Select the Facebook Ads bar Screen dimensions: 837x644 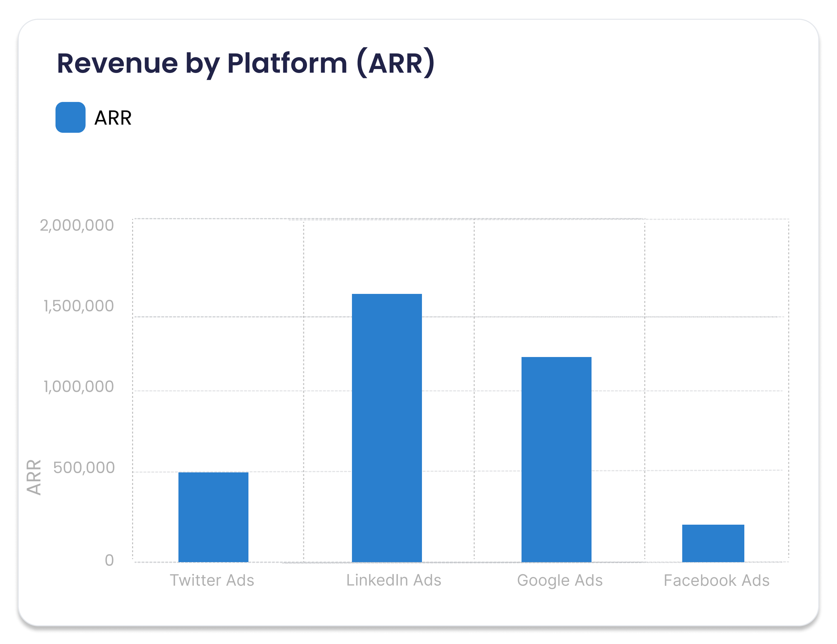coord(713,543)
